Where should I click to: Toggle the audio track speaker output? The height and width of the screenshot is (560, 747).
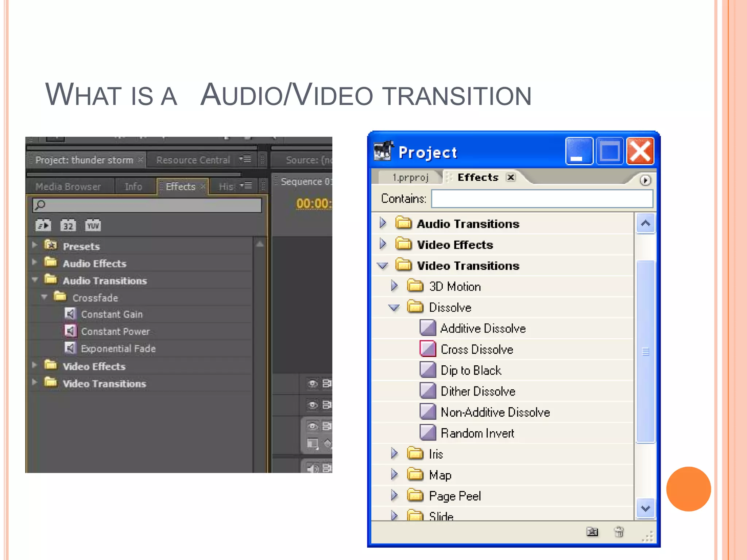click(313, 468)
